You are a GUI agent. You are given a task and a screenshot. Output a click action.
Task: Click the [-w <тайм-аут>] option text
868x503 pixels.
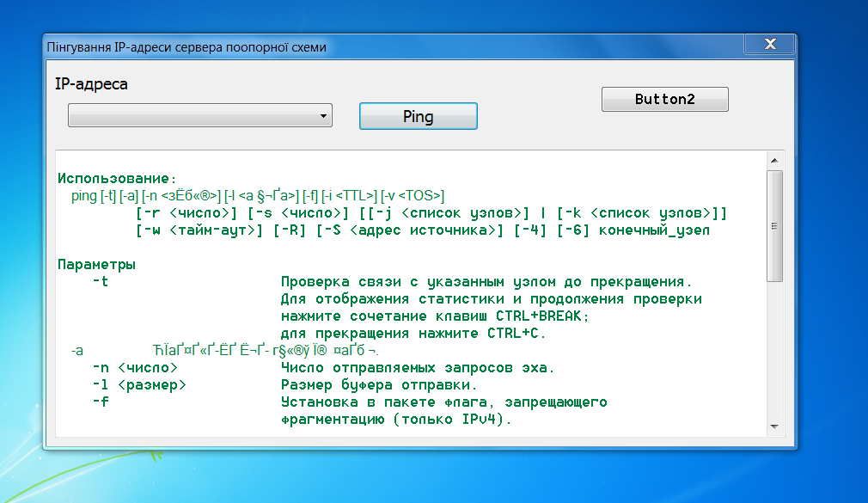click(199, 230)
